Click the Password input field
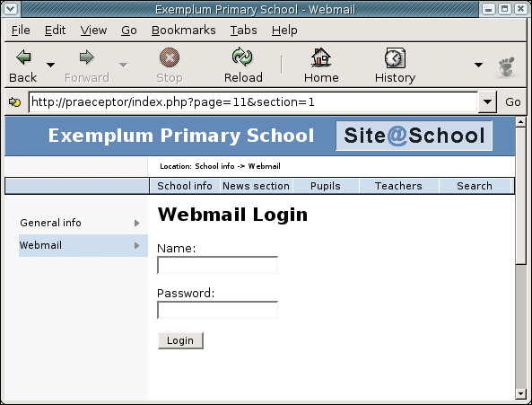Screen dimensions: 532x405 (x=217, y=310)
